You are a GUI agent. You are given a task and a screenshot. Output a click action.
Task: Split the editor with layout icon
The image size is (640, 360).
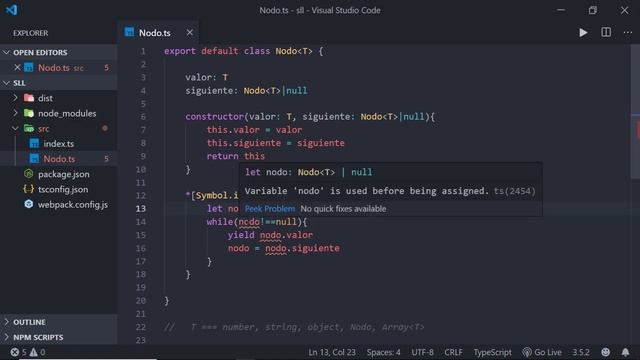pyautogui.click(x=606, y=33)
